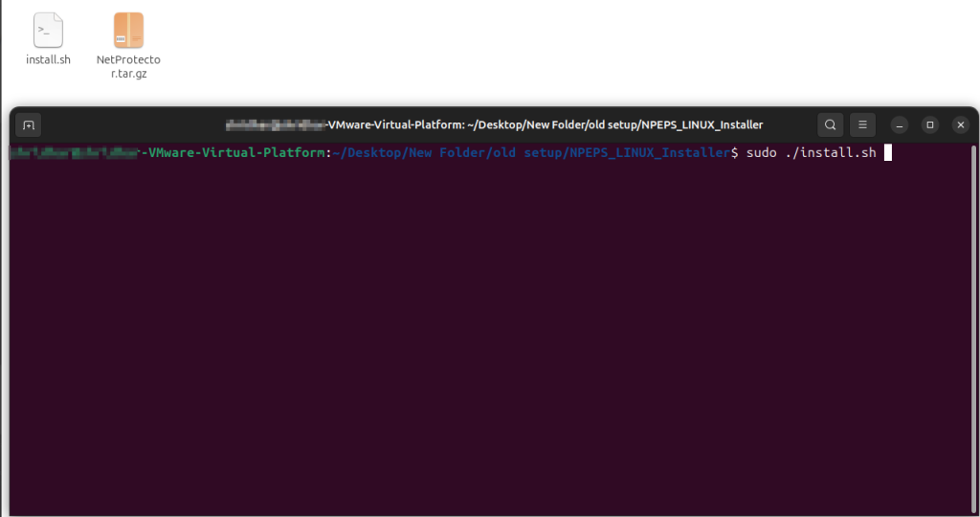980x517 pixels.
Task: Click the terminal search magnifier button
Action: coord(830,125)
